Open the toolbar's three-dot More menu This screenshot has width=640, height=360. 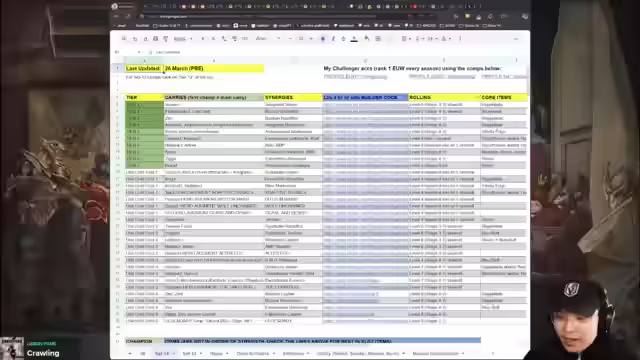point(460,39)
